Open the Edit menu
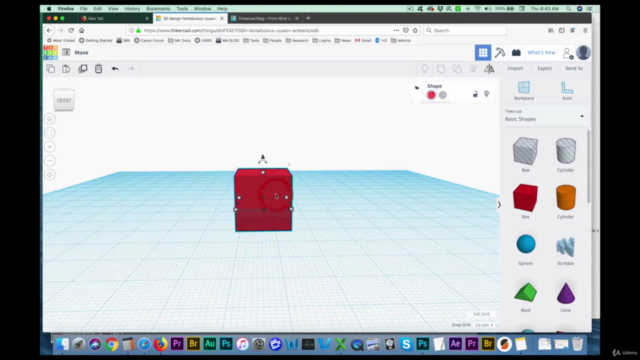The image size is (640, 360). pyautogui.click(x=98, y=9)
